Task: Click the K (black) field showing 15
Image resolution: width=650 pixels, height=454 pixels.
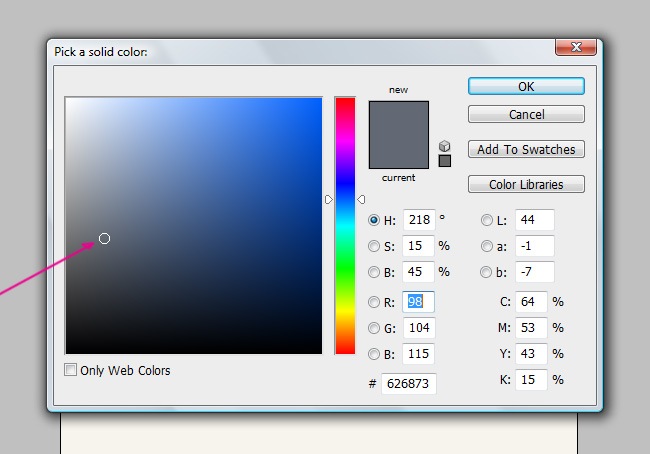Action: tap(531, 380)
